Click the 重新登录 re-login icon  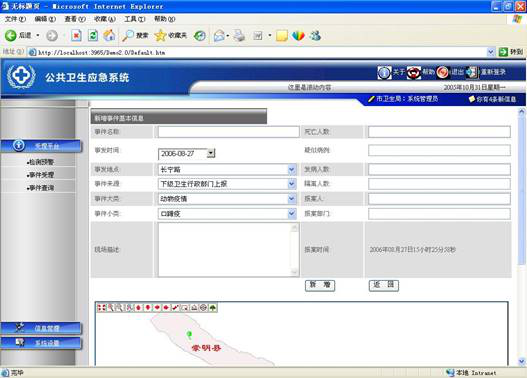(x=472, y=72)
